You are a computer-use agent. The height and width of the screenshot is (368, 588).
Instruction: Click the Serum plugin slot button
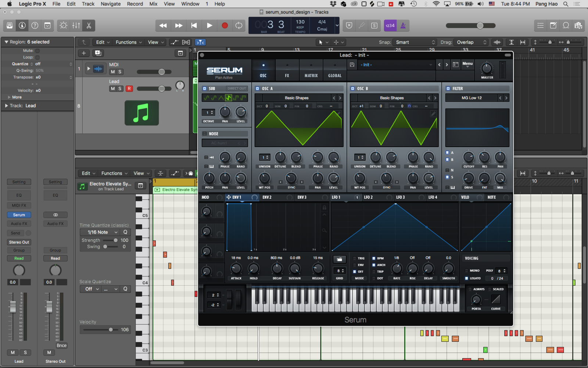pyautogui.click(x=19, y=215)
